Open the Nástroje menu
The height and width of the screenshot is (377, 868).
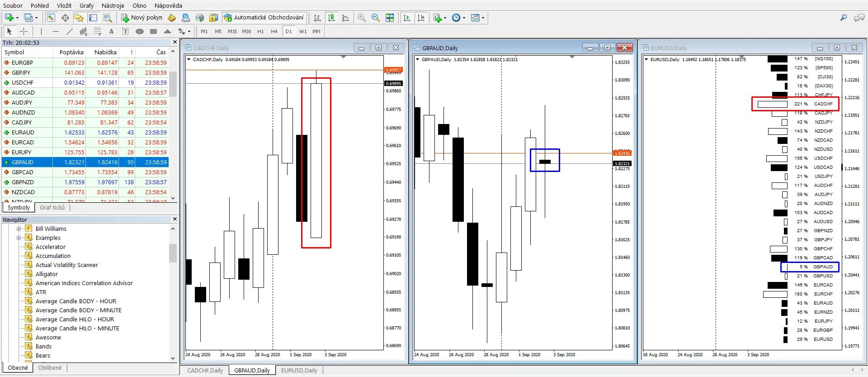[x=113, y=5]
